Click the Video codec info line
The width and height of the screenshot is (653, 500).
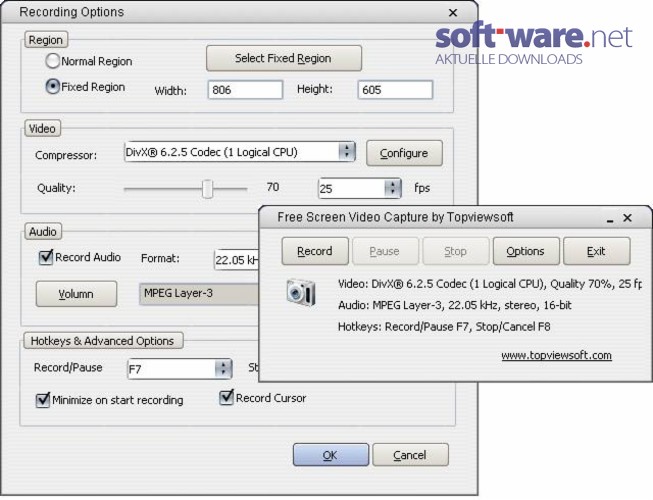(x=490, y=284)
